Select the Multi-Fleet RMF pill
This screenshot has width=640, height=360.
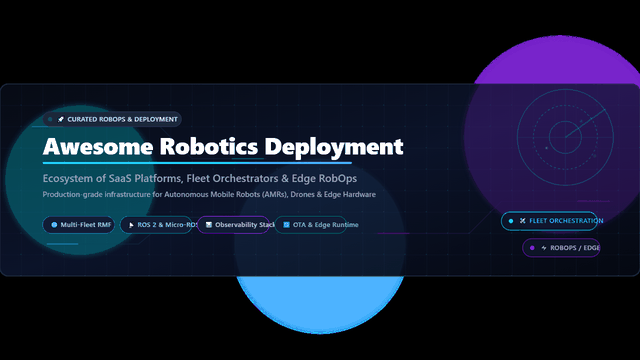[x=79, y=225]
